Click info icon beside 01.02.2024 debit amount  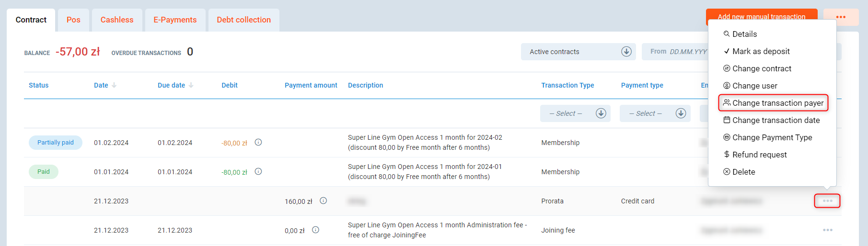click(x=258, y=142)
